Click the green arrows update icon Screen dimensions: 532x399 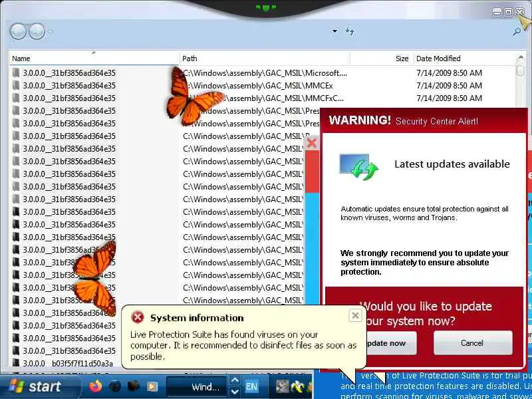(359, 167)
